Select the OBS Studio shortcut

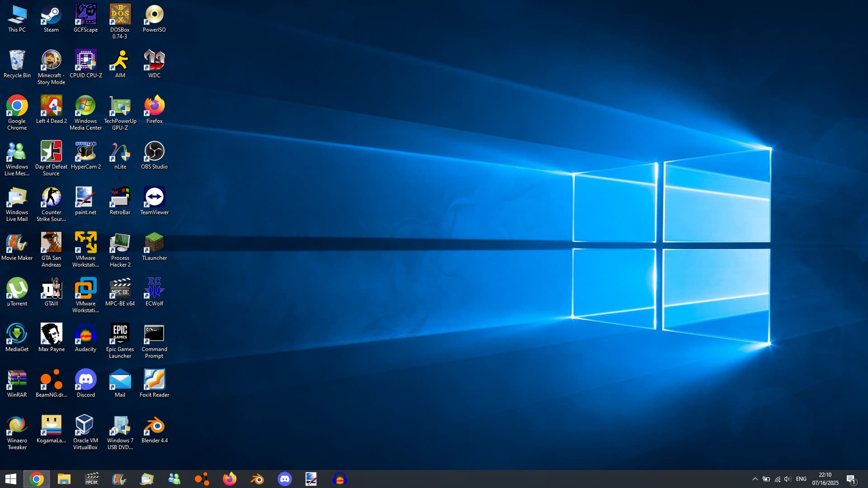click(154, 152)
